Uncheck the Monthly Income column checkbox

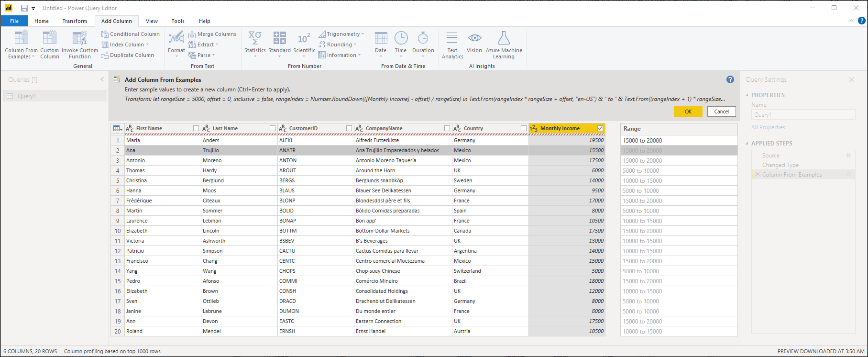tap(600, 128)
